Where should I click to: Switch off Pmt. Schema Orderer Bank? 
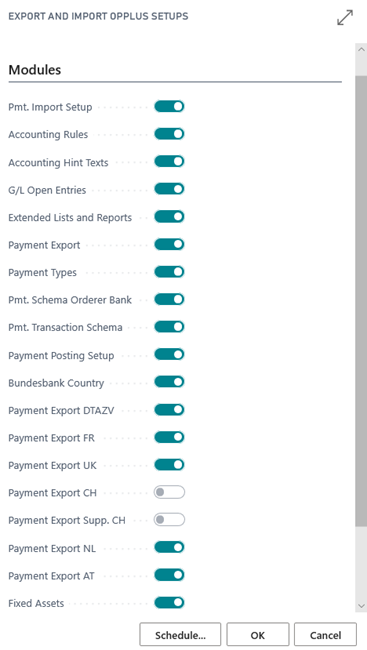169,299
